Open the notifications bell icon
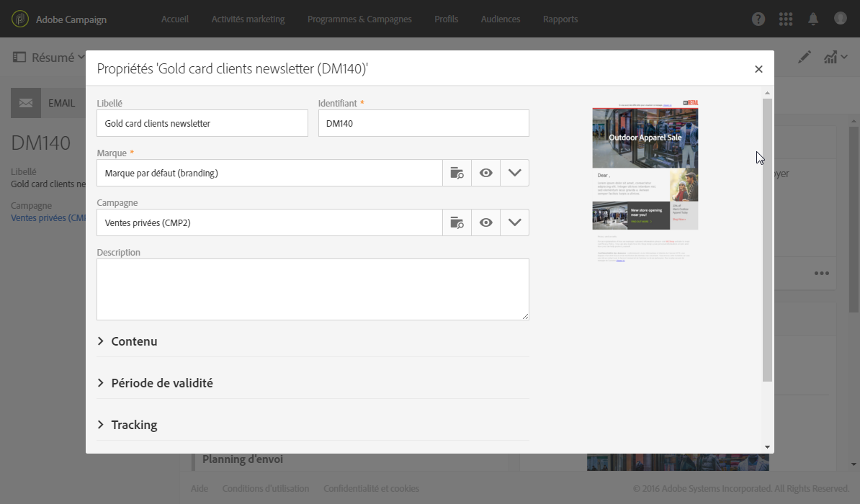The height and width of the screenshot is (504, 860). coord(813,19)
